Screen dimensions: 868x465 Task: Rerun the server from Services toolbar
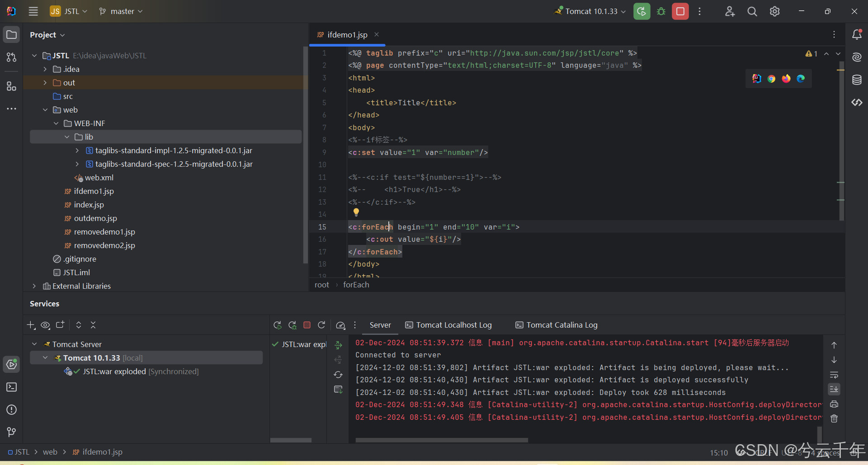pos(278,325)
